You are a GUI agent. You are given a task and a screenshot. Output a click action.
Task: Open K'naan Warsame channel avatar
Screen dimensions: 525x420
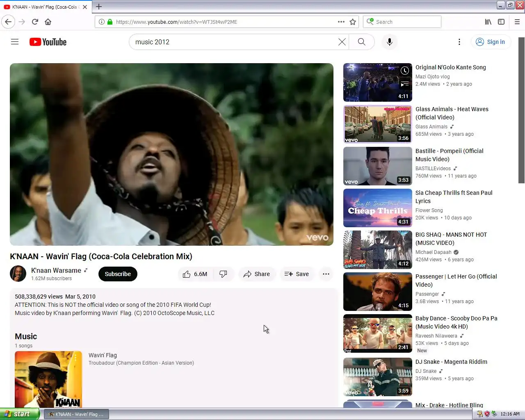[18, 274]
